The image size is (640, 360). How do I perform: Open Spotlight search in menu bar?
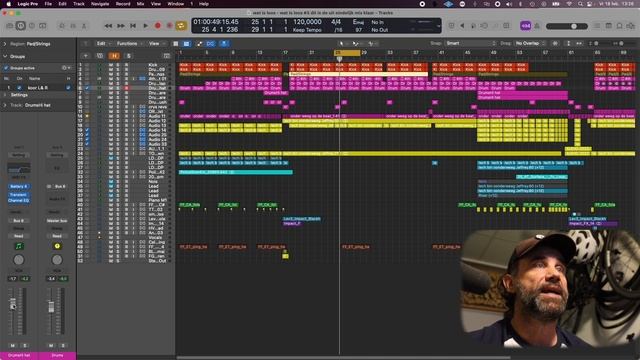(x=580, y=4)
